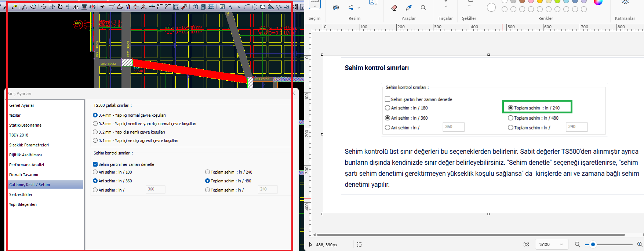This screenshot has height=251, width=644.
Task: Select the Spline curve tool
Action: click(239, 7)
